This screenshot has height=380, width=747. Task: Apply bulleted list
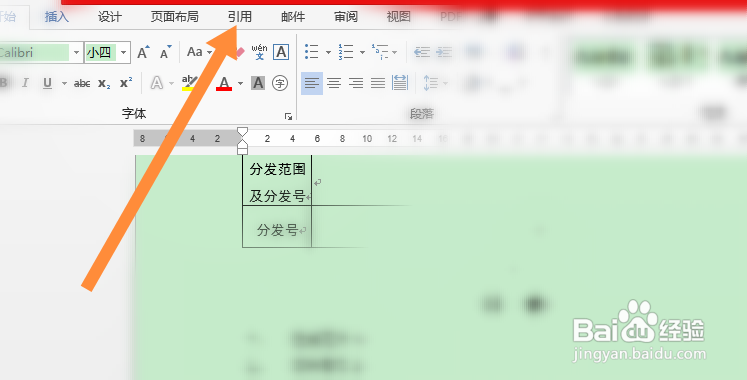tap(312, 52)
